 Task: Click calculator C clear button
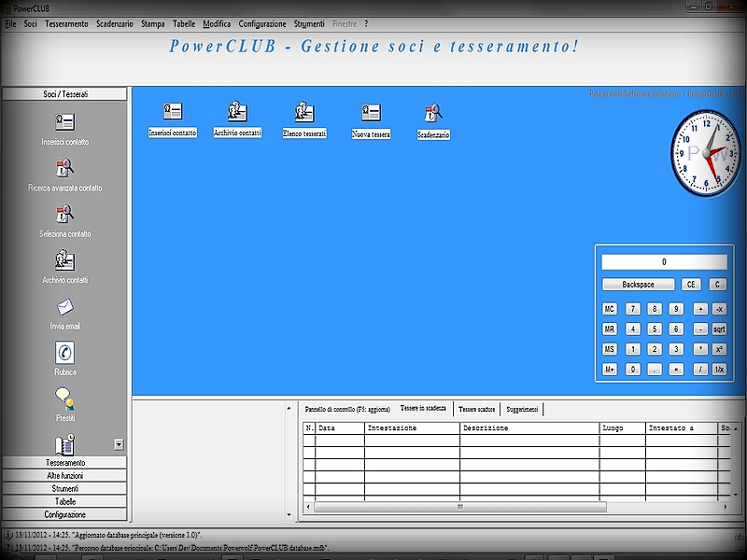click(717, 285)
